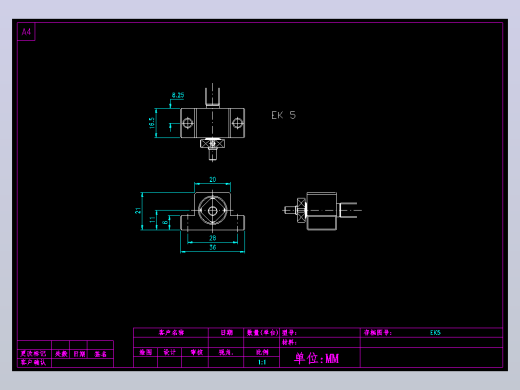Select the 16.5 vertical dimension

pyautogui.click(x=152, y=123)
